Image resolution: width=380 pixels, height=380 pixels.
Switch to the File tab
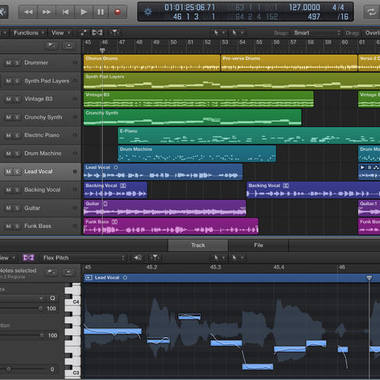coord(258,245)
